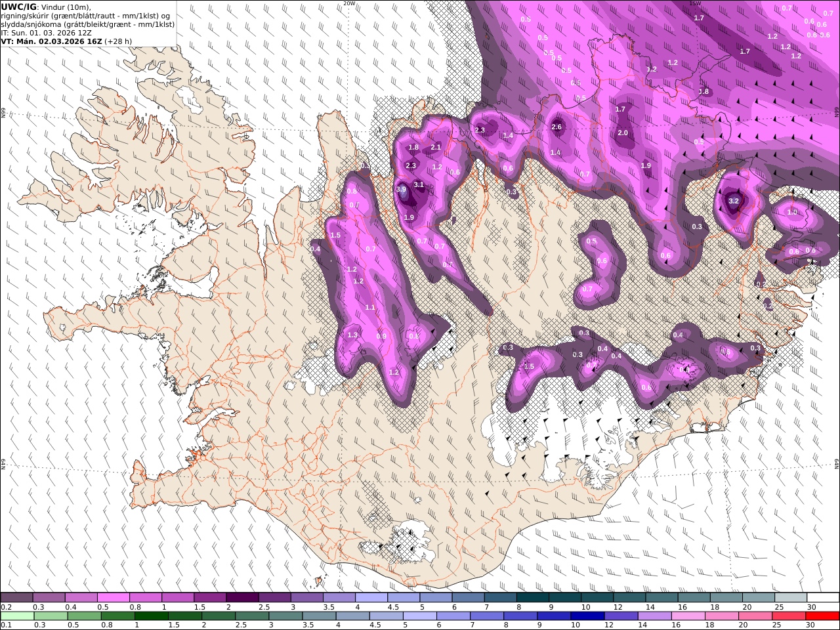Pick the 0.3–0.4 mauve snow legend swatch
Screen dimensions: 840x630
[x=49, y=598]
